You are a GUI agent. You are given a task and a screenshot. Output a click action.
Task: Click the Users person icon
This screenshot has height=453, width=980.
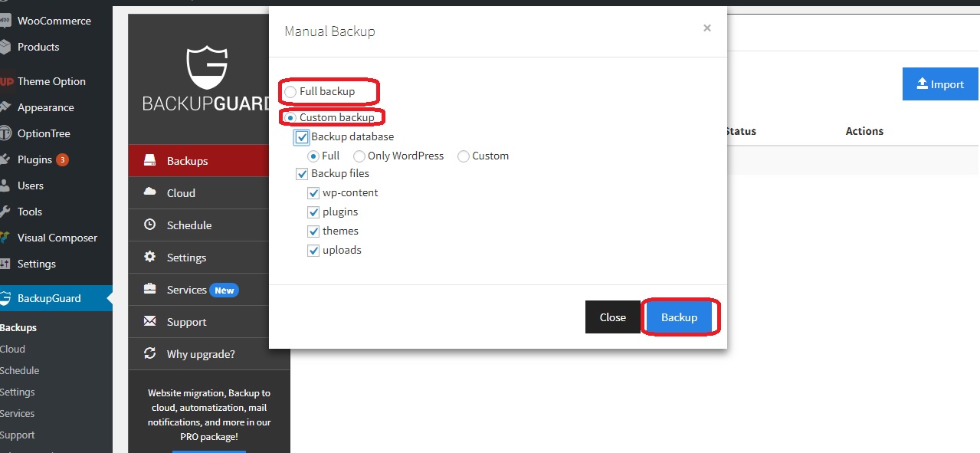(5, 185)
